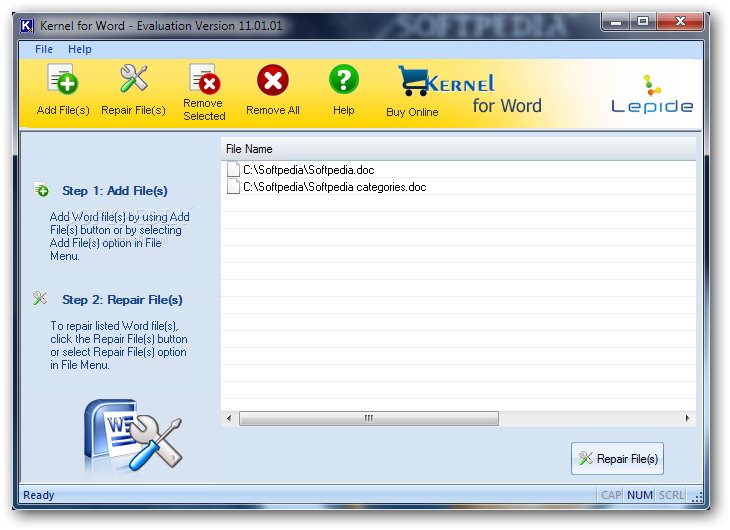Viewport: 730px width, 530px height.
Task: Open Help with the green question-mark icon
Action: 344,79
